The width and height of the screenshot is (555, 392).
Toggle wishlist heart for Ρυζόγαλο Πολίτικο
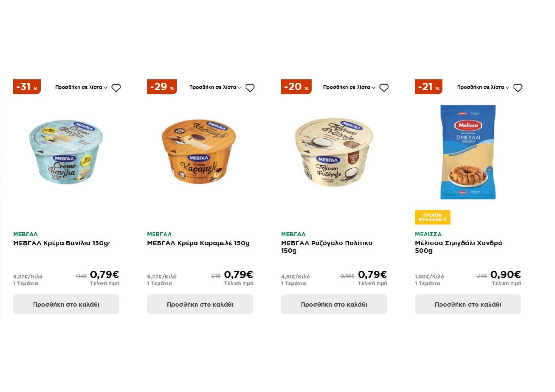384,88
